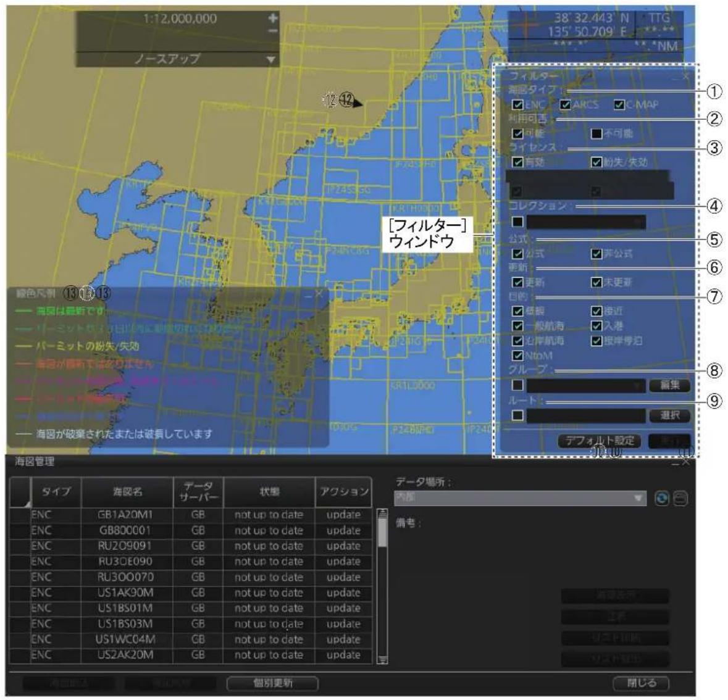This screenshot has width=728, height=700.
Task: Refresh the data location list
Action: pyautogui.click(x=661, y=499)
